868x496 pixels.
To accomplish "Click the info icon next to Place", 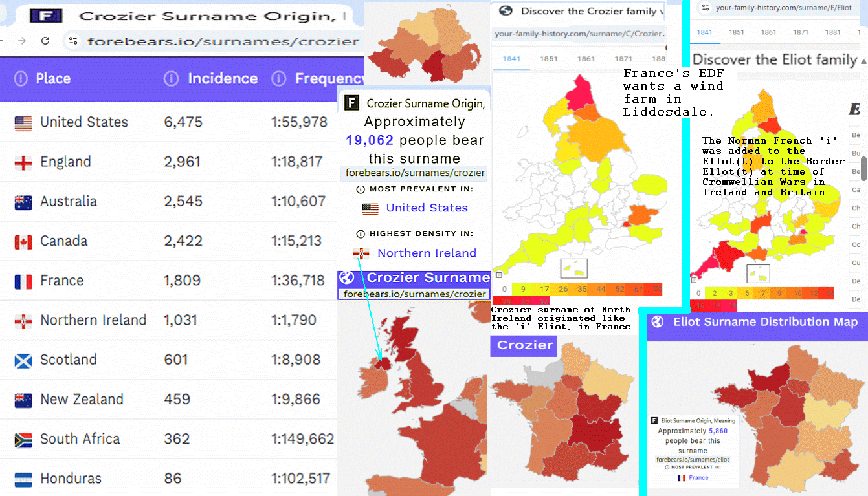I will 21,79.
